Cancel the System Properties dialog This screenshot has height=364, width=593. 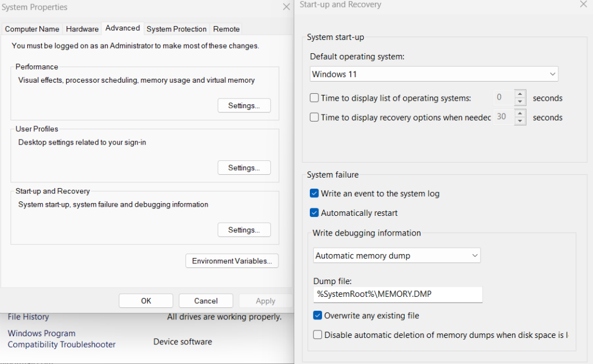tap(206, 300)
